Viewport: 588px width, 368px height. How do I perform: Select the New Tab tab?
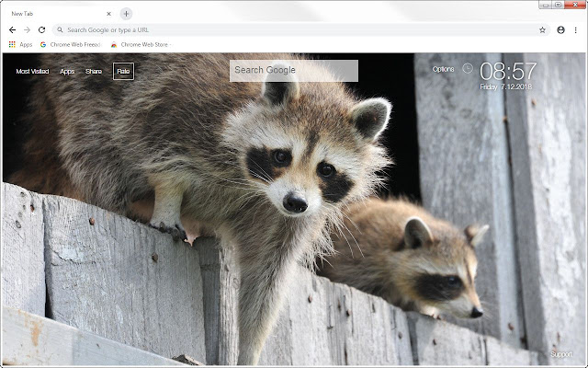click(60, 14)
